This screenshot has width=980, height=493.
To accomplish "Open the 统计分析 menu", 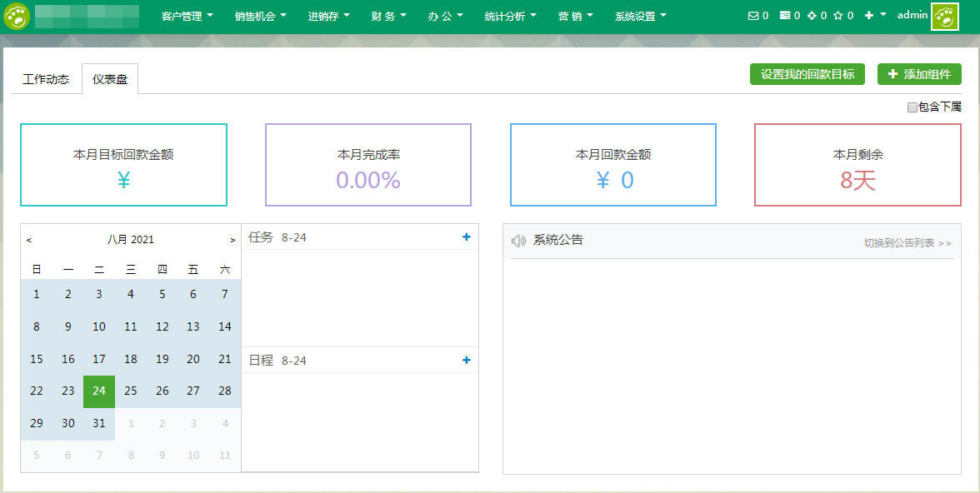I will coord(507,15).
